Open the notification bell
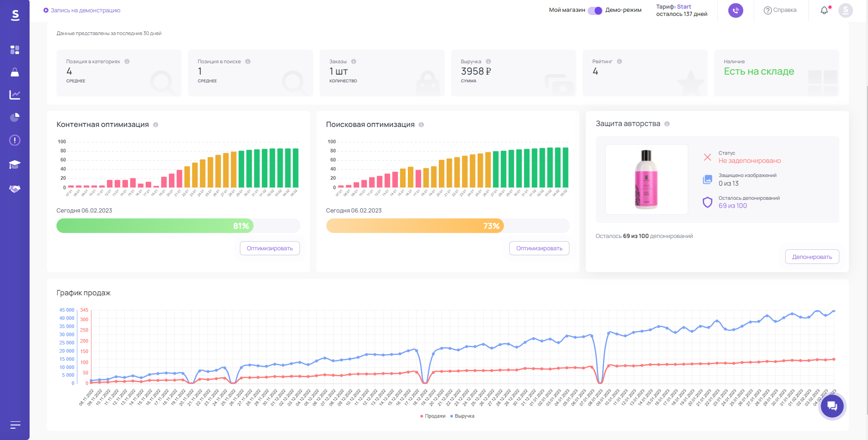The image size is (868, 440). 824,10
